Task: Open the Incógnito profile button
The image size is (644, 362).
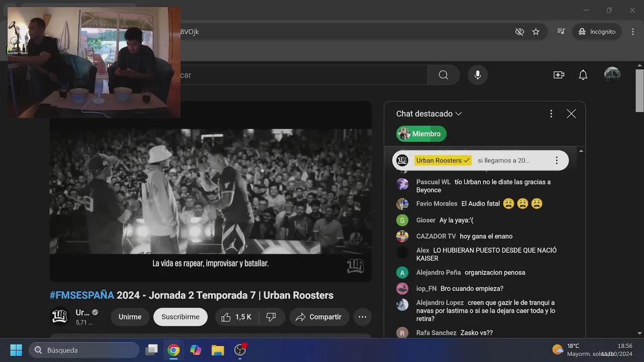Action: [x=597, y=32]
